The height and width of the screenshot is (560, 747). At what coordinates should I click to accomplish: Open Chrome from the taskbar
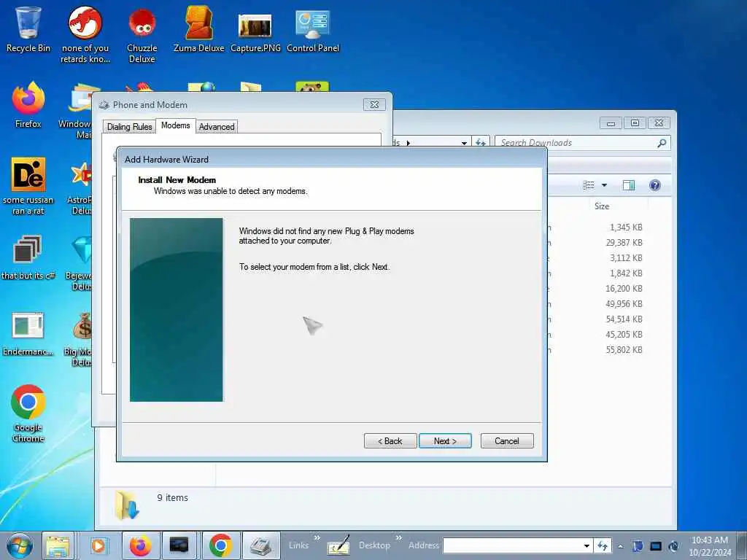pyautogui.click(x=220, y=545)
